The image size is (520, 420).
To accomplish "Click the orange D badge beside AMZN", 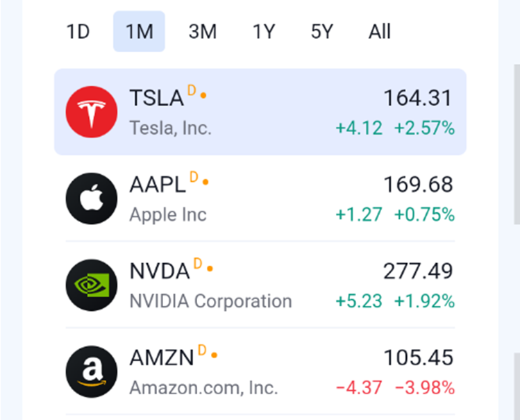I will (203, 349).
